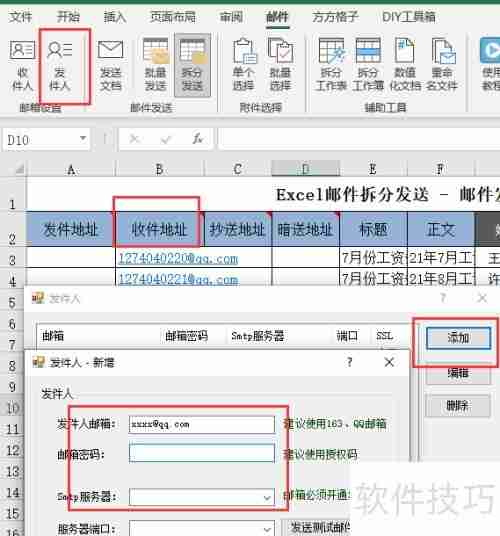500x536 pixels.
Task: Select column F header
Action: (441, 170)
